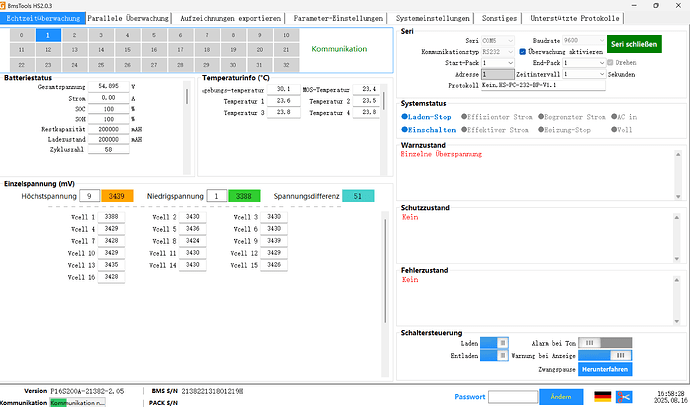Toggle the Warnung bei Anzeige switch

coord(605,355)
